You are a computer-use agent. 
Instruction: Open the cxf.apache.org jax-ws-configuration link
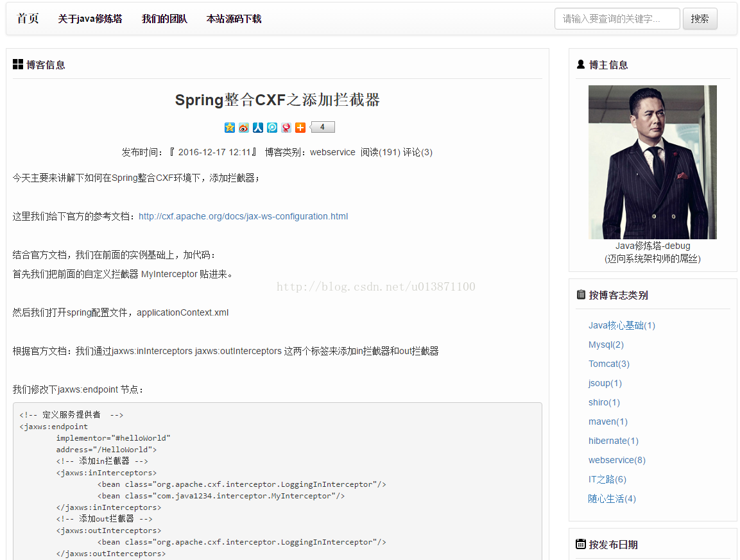[x=243, y=216]
